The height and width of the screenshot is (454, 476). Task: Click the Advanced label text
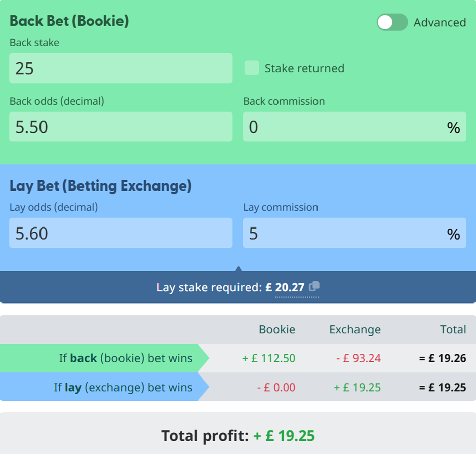(440, 22)
